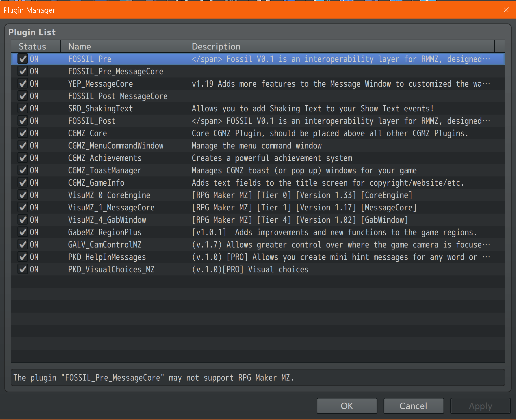
Task: Toggle the FOSSIL_Post_MessageCore checkbox
Action: (x=23, y=96)
